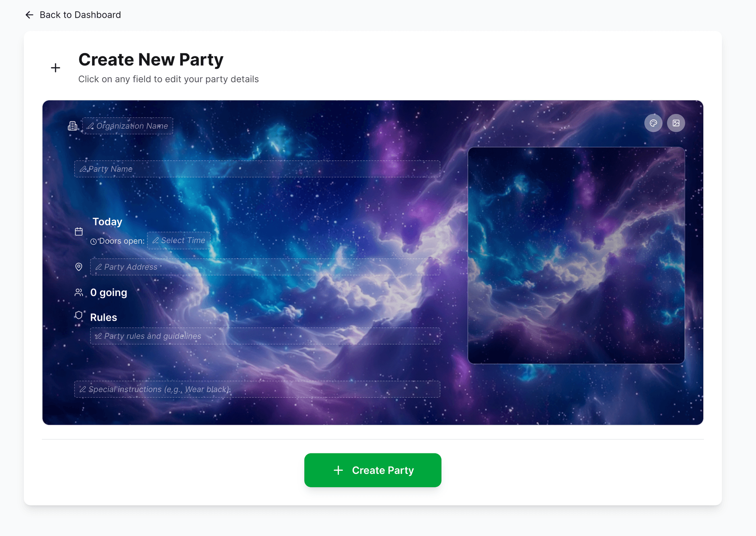The width and height of the screenshot is (756, 536).
Task: Click the attendees people icon near 0 going
Action: pos(78,292)
